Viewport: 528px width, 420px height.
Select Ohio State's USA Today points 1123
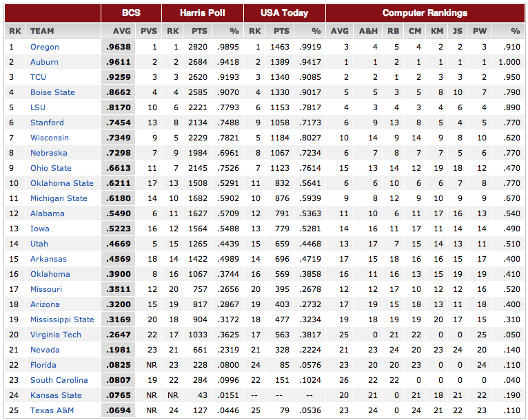tap(280, 168)
